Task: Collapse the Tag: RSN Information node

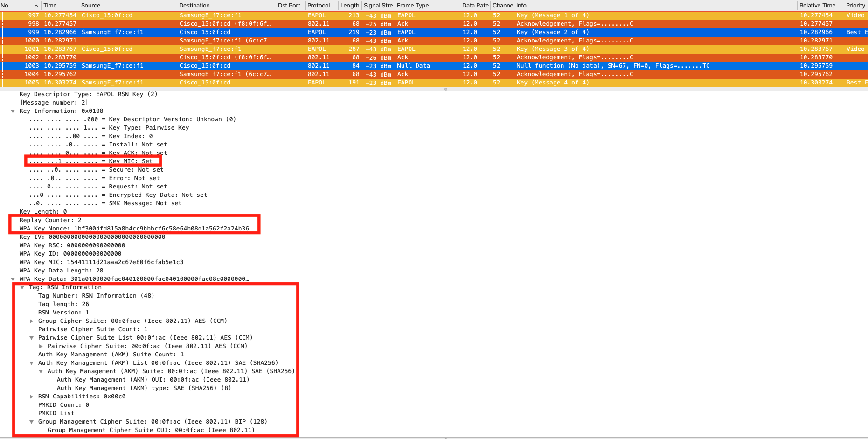Action: [x=22, y=287]
